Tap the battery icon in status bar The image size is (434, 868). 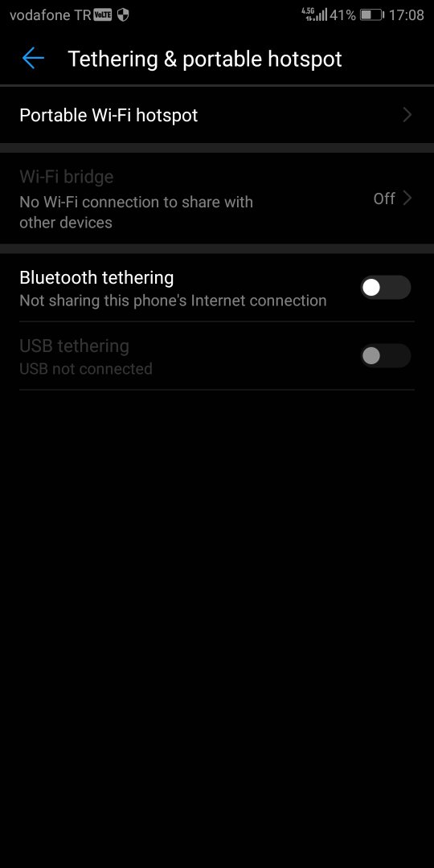pyautogui.click(x=371, y=15)
